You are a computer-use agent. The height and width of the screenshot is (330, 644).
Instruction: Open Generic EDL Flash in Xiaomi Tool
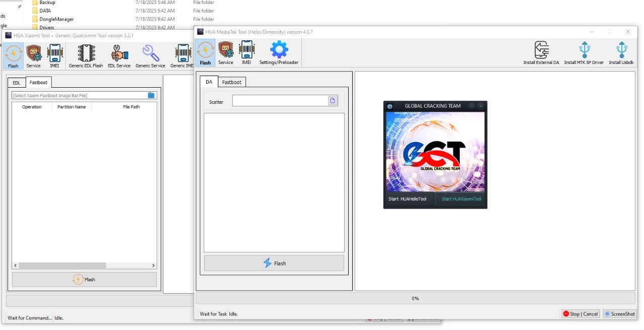pyautogui.click(x=86, y=56)
